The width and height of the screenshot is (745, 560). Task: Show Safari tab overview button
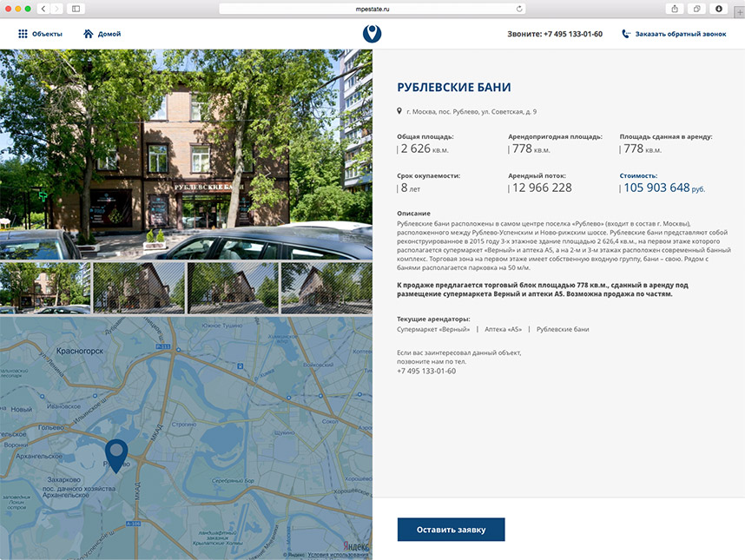(x=696, y=9)
